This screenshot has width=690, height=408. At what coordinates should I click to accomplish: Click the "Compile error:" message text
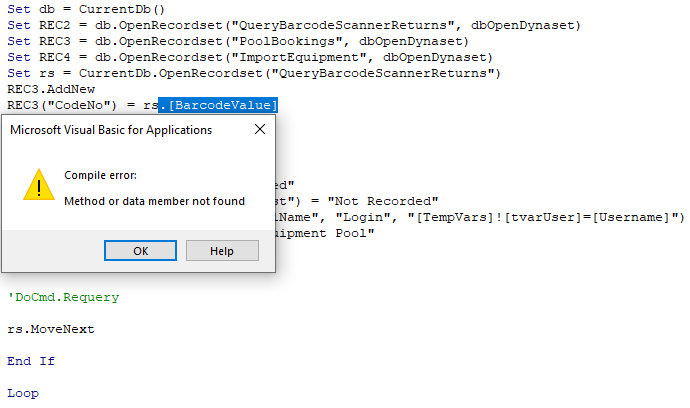point(101,175)
